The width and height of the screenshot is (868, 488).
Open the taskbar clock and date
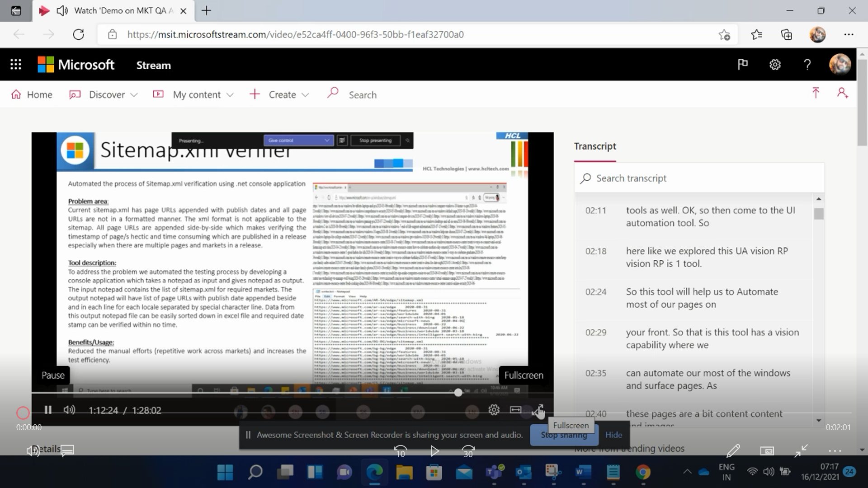pos(821,472)
